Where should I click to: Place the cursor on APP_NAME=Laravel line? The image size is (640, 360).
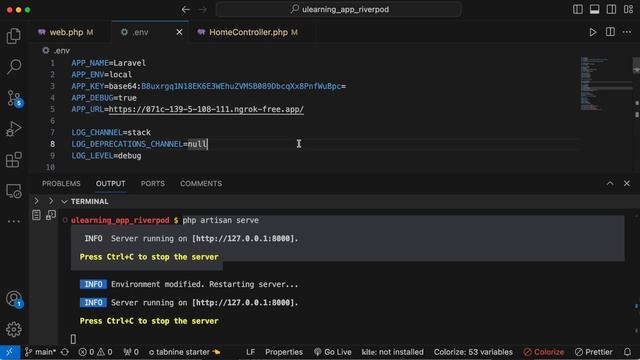pos(109,63)
